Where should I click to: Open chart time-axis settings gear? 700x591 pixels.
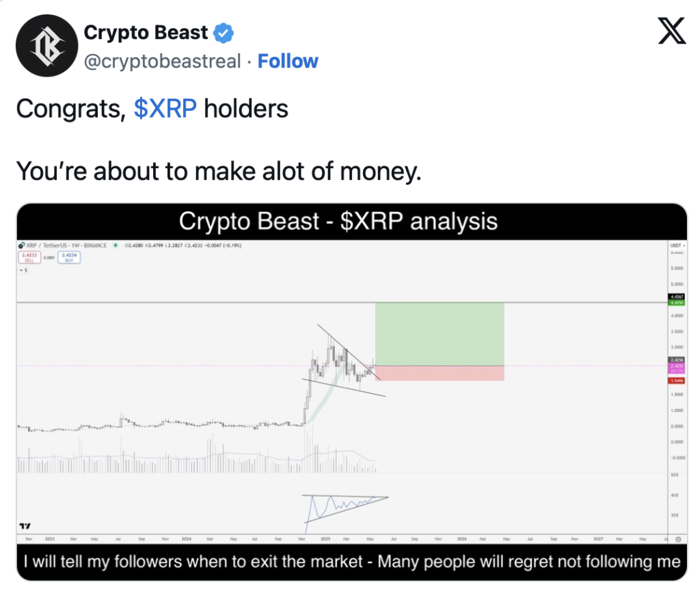(x=678, y=539)
